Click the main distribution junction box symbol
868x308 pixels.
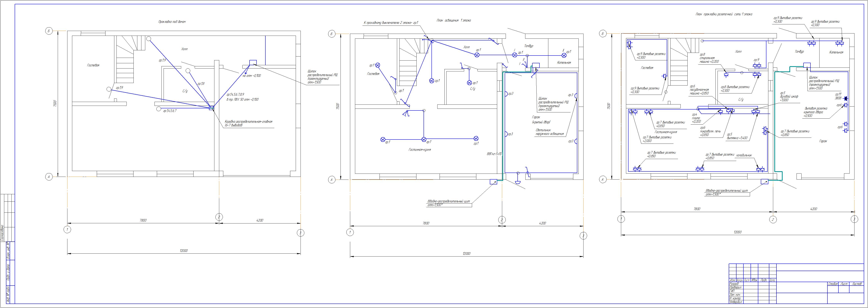212,108
